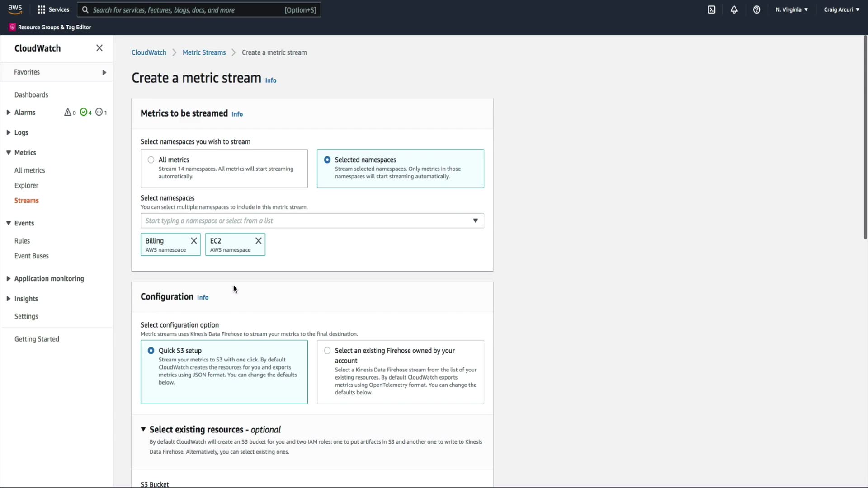Remove the Billing namespace tag
The height and width of the screenshot is (488, 868).
194,241
